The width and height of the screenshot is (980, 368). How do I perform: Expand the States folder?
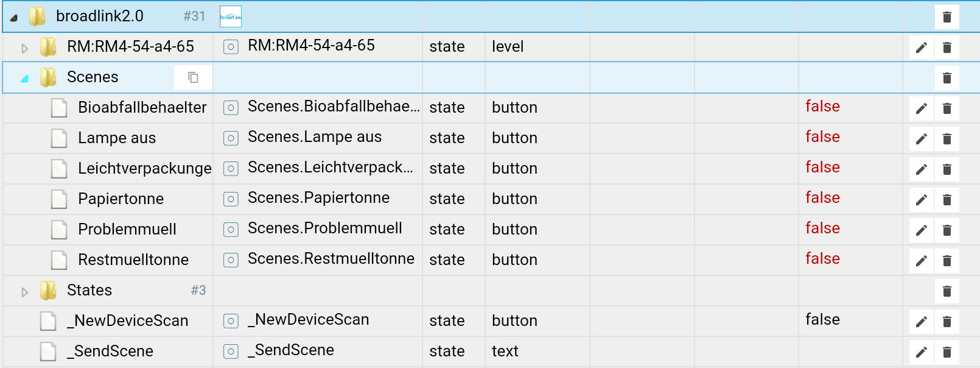[x=25, y=292]
